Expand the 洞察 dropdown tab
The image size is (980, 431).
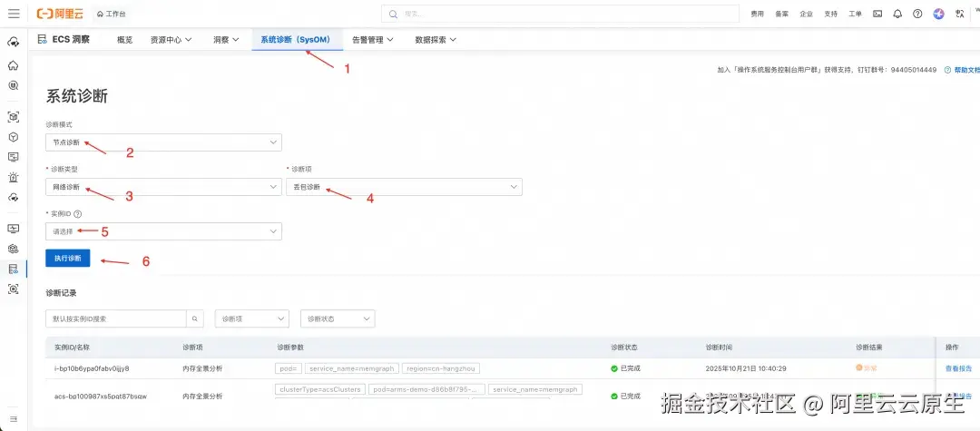226,39
